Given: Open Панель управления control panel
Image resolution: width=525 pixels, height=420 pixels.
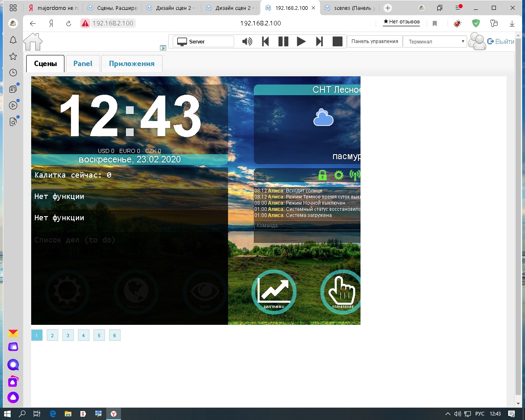Looking at the screenshot, I should pos(375,41).
